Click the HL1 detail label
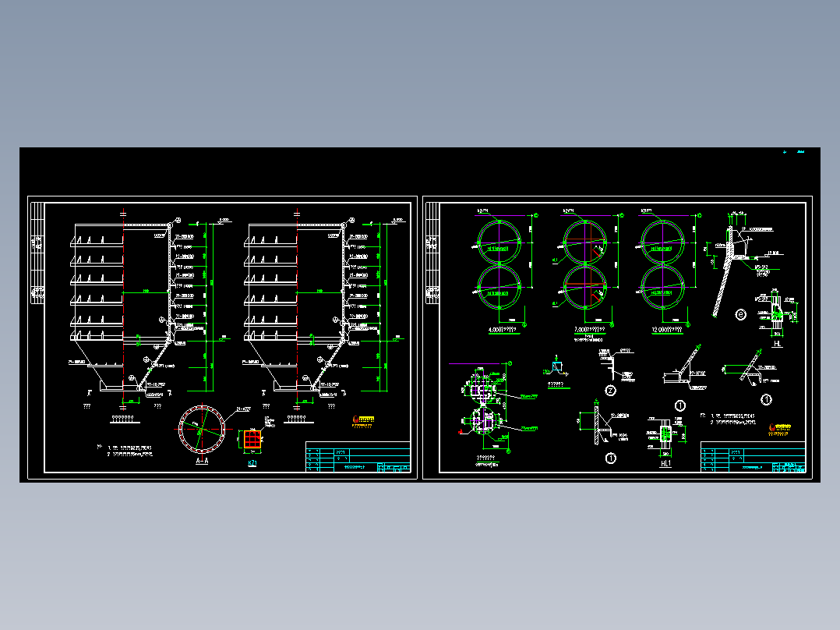840x630 pixels. tap(665, 463)
